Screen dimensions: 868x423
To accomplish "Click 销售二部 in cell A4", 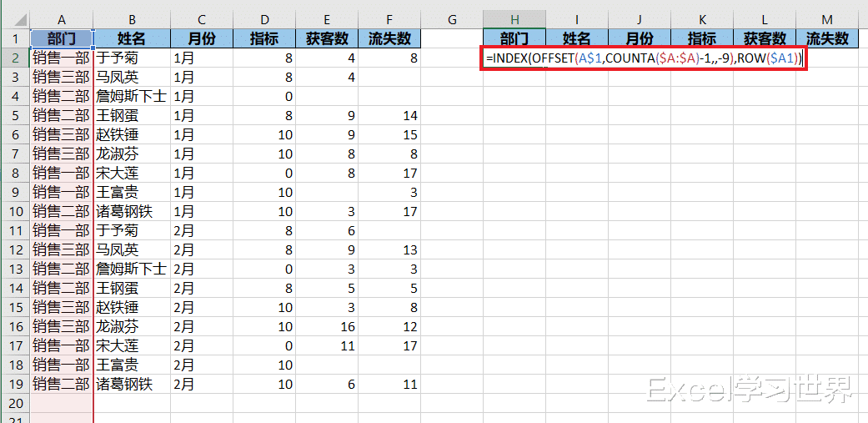I will click(61, 96).
